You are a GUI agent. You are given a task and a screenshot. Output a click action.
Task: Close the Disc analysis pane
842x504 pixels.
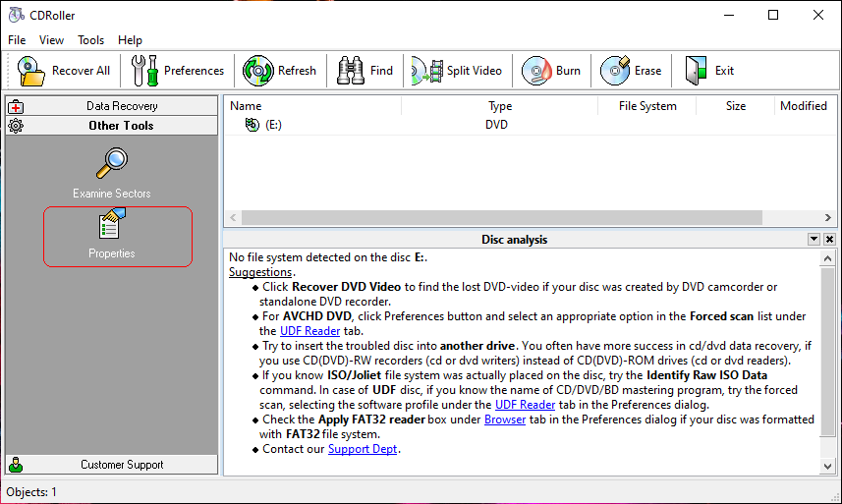(829, 239)
